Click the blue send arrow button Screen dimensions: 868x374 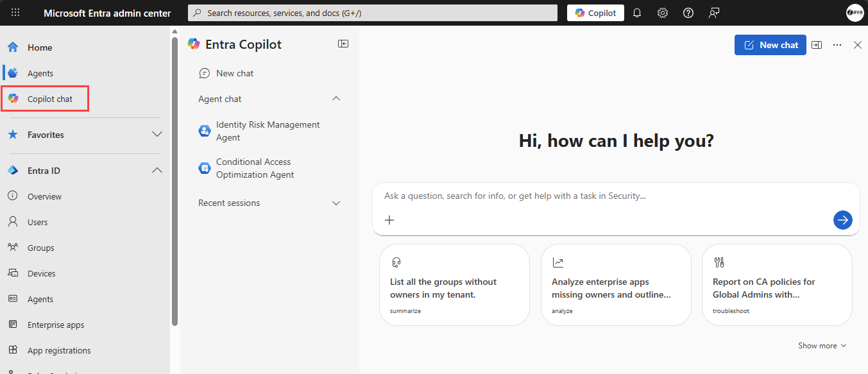click(x=843, y=220)
